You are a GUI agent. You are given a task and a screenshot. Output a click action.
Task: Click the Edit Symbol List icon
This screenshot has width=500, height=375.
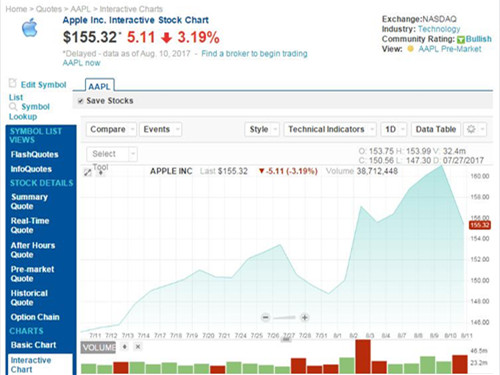click(13, 83)
